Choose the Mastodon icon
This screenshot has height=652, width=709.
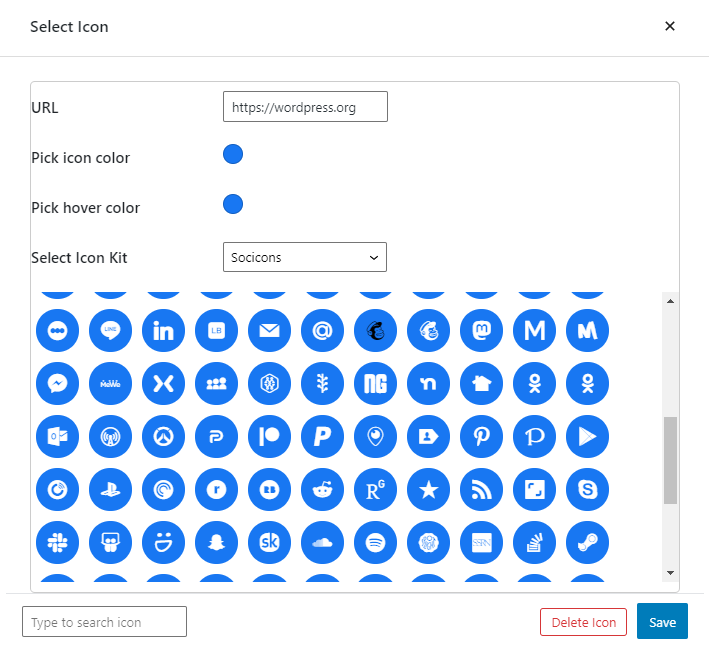pyautogui.click(x=481, y=330)
